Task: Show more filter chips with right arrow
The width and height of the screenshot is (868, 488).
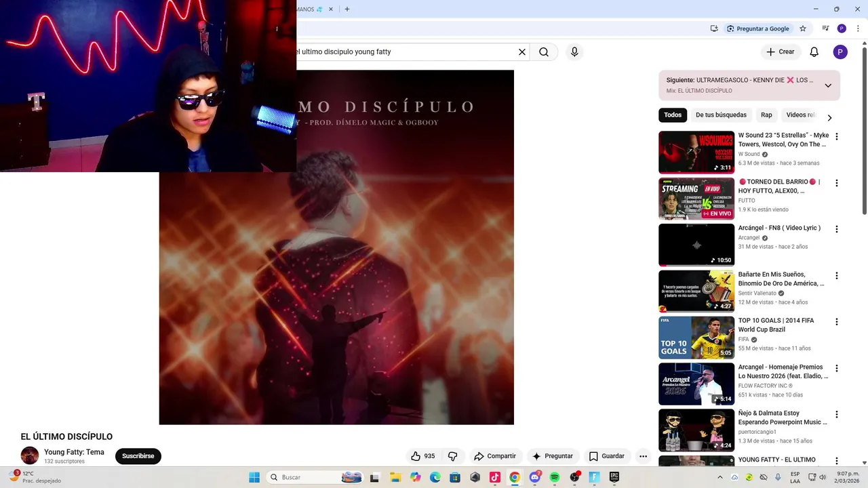Action: [x=829, y=117]
